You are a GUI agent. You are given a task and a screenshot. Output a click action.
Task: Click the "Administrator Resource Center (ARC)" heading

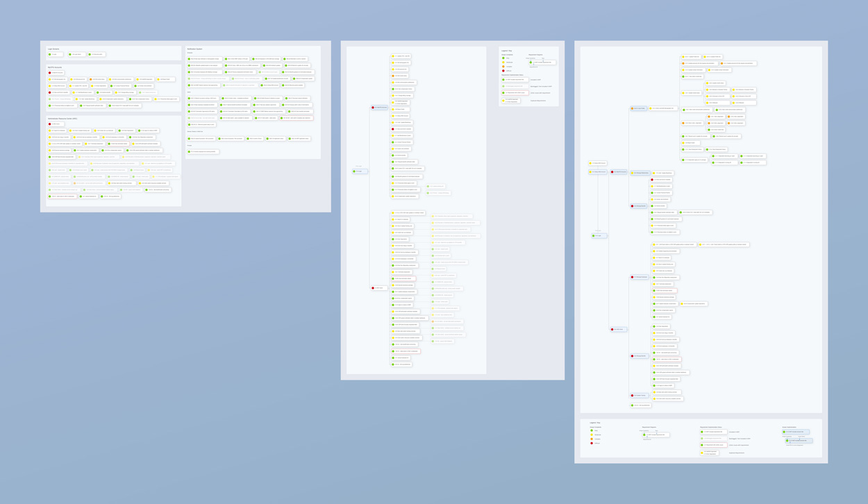click(62, 119)
